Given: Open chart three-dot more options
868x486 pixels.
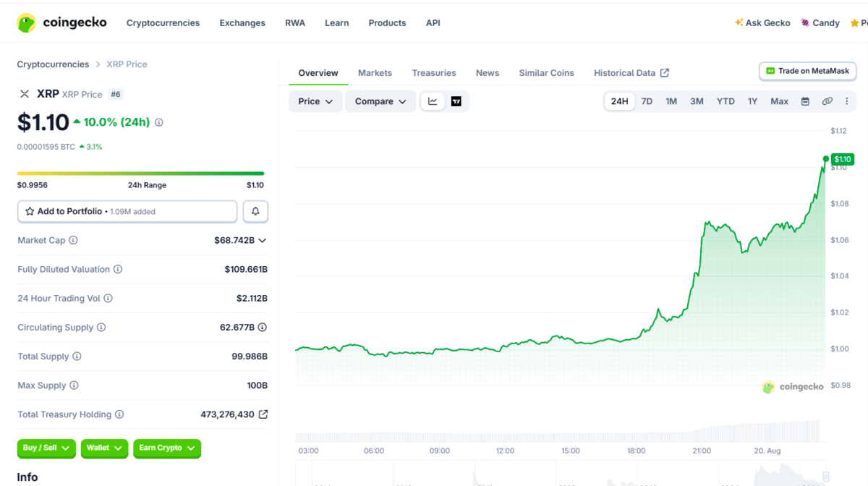Looking at the screenshot, I should pyautogui.click(x=847, y=101).
